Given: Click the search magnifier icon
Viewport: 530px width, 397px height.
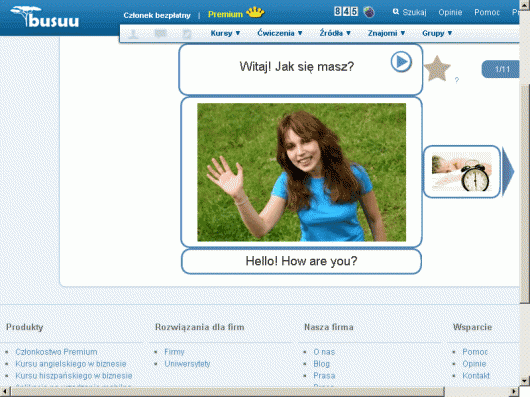Looking at the screenshot, I should [x=395, y=12].
